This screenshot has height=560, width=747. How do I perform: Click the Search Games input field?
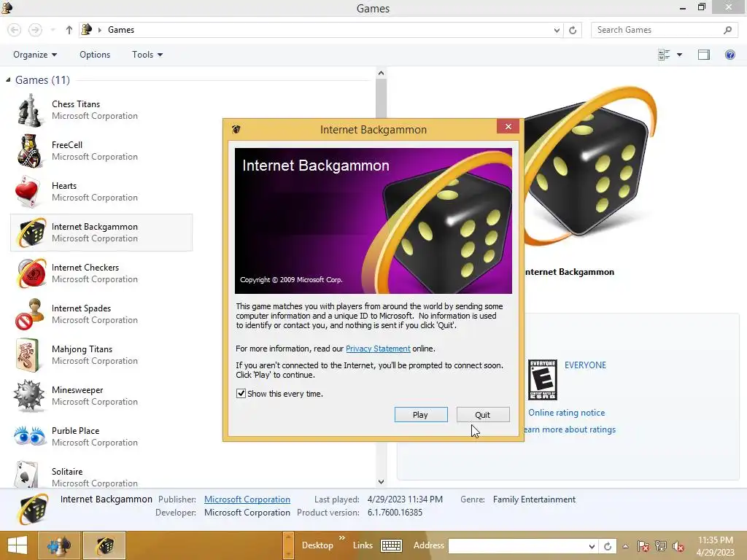pos(659,30)
